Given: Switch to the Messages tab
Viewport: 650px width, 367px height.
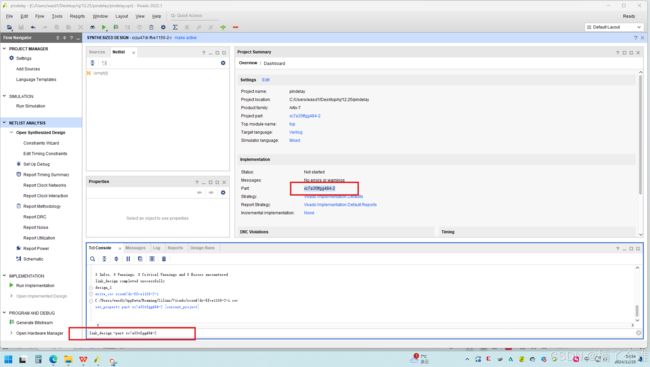Looking at the screenshot, I should point(135,248).
